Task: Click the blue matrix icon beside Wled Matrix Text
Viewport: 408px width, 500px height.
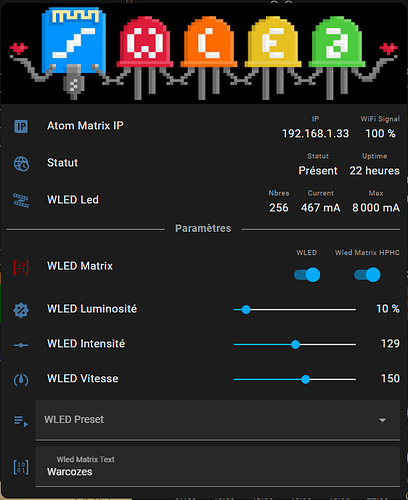Action: click(21, 467)
